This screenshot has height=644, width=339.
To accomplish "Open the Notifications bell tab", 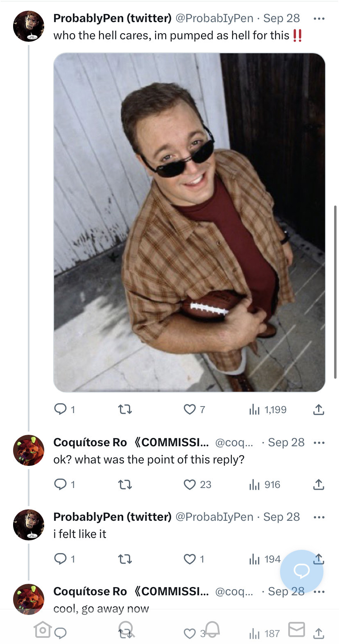I will [212, 628].
